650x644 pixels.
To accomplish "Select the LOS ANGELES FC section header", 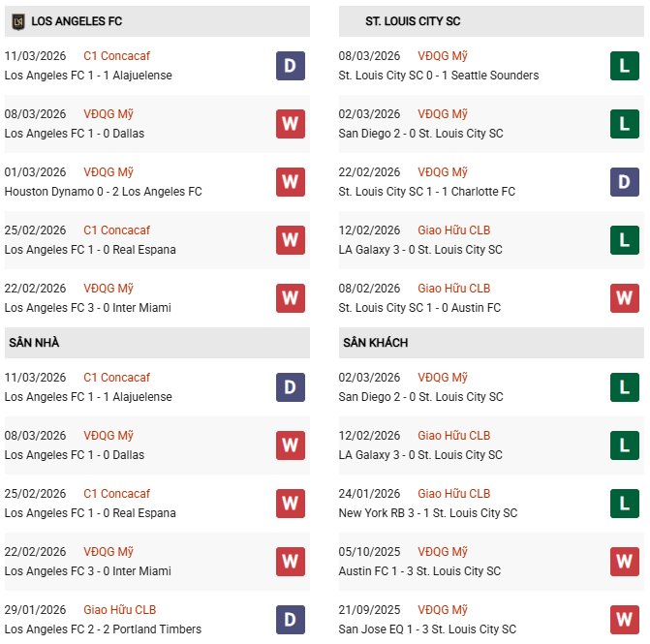I will point(77,20).
